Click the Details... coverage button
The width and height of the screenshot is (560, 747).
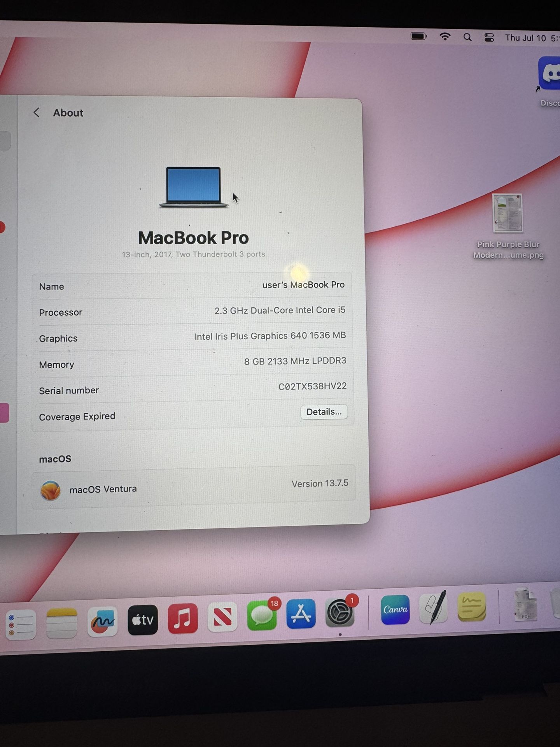(324, 412)
